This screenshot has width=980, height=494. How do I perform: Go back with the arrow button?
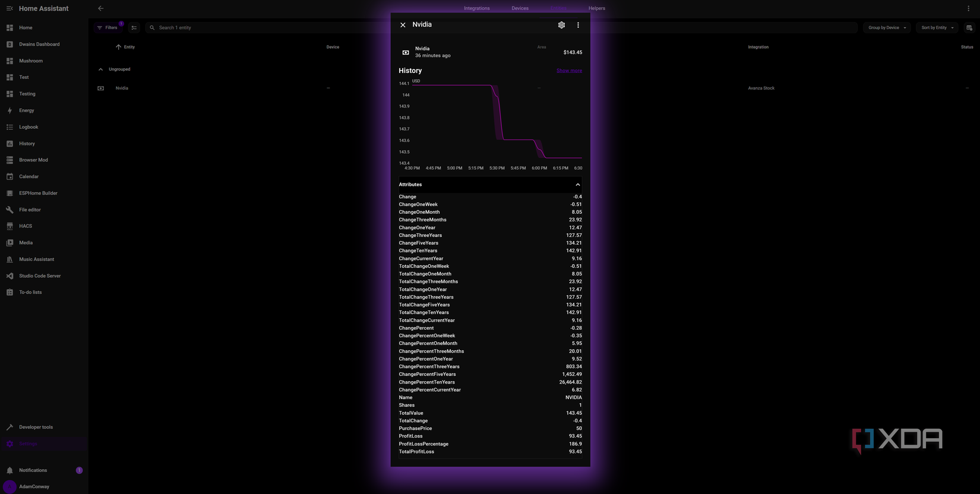pyautogui.click(x=100, y=8)
